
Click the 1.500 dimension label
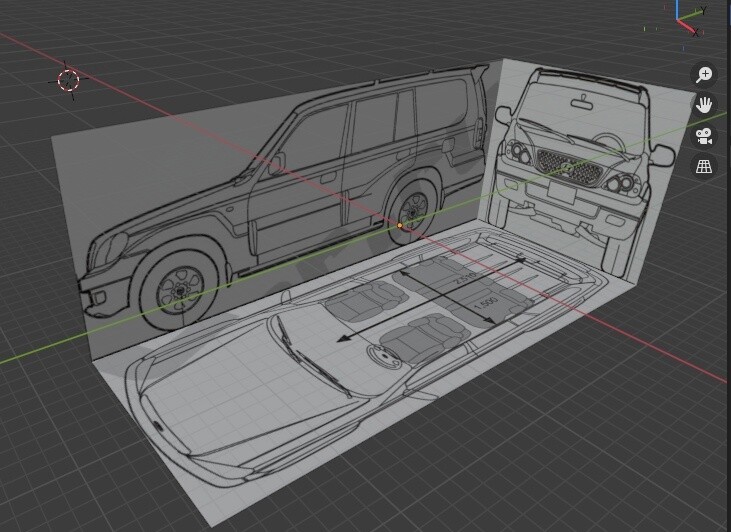pyautogui.click(x=486, y=303)
